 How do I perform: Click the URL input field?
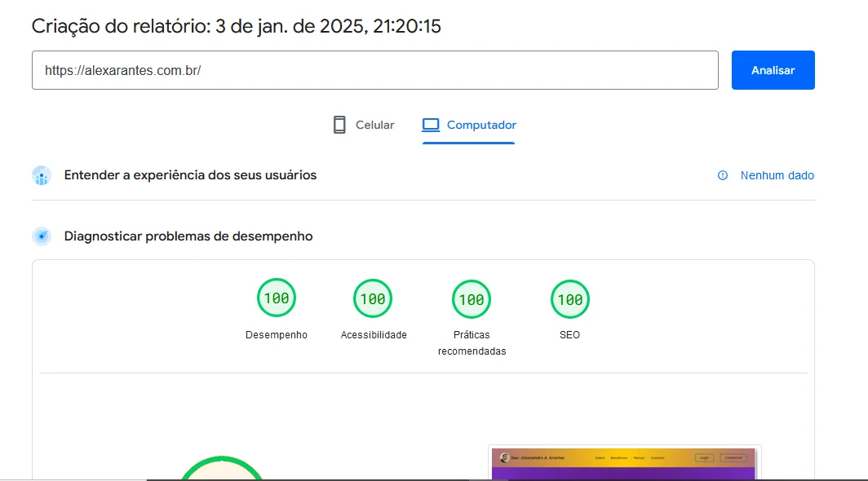(374, 70)
